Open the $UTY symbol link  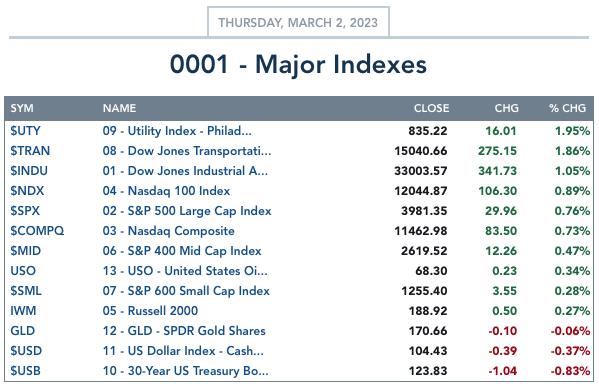pos(25,131)
